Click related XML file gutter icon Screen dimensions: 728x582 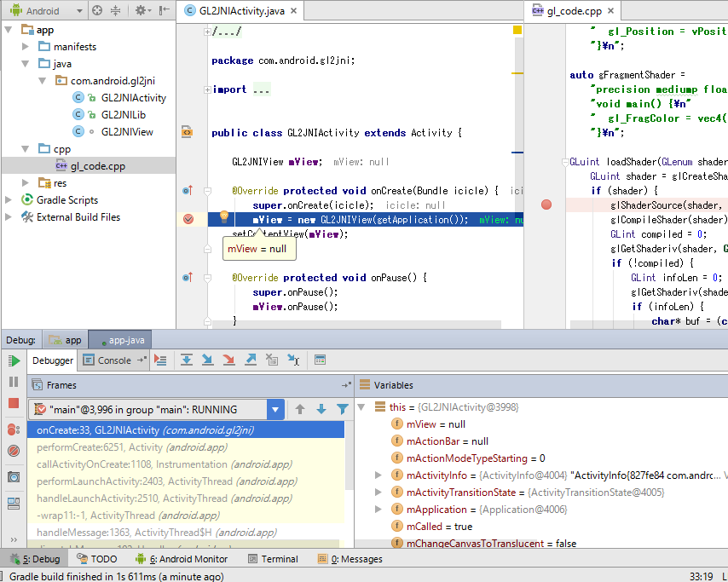coord(187,132)
